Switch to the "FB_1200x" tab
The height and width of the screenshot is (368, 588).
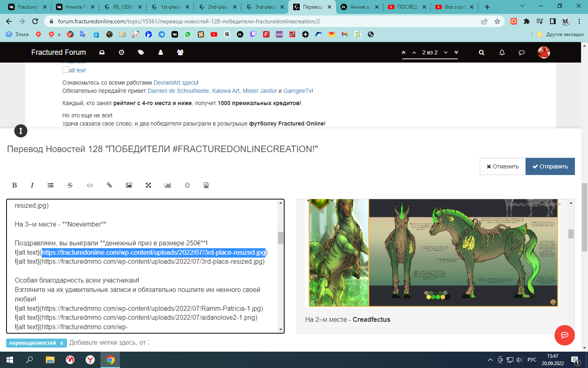(124, 7)
